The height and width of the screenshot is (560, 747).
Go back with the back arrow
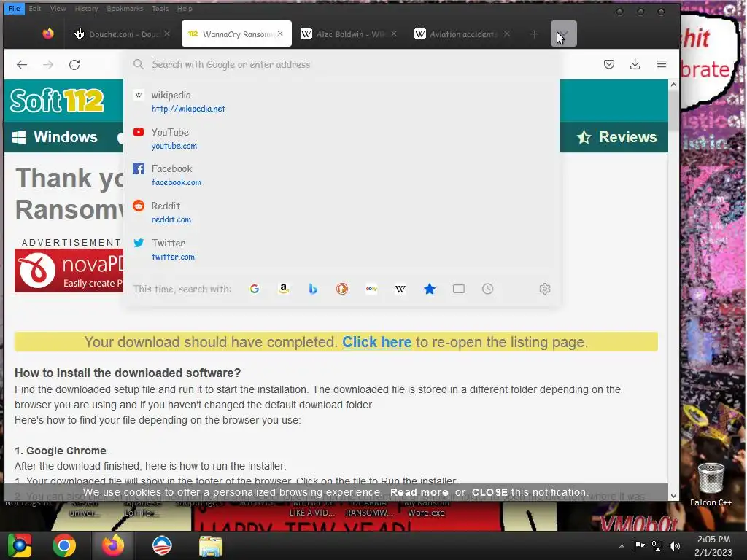point(22,64)
